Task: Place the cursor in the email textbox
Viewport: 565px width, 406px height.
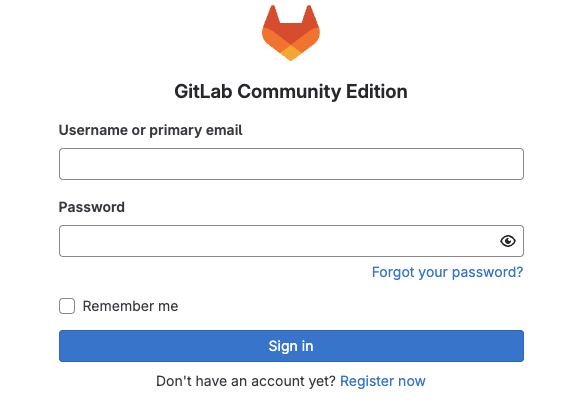Action: coord(291,164)
